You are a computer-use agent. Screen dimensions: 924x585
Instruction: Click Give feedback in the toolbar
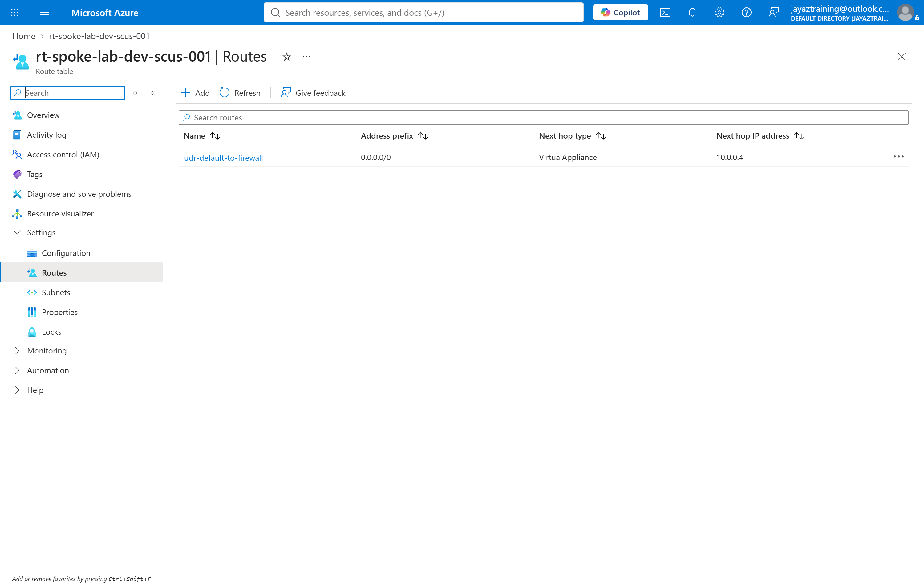[x=313, y=93]
